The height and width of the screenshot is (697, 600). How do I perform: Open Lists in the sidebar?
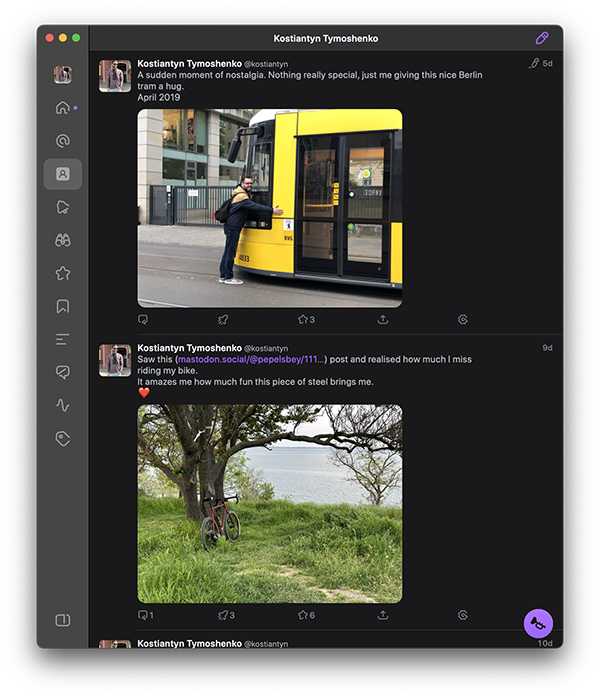click(63, 340)
